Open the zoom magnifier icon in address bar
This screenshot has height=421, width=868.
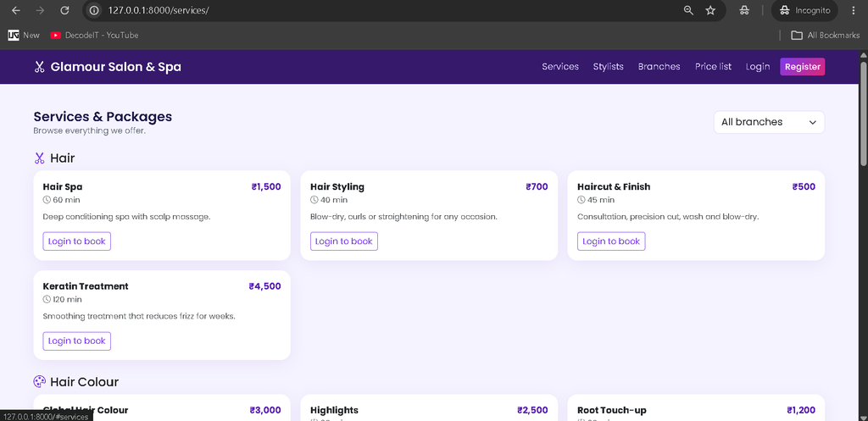[688, 10]
